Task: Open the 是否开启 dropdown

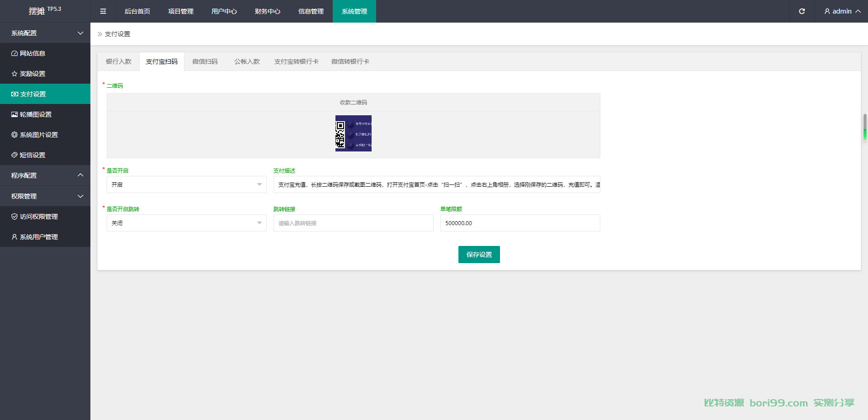Action: 186,184
